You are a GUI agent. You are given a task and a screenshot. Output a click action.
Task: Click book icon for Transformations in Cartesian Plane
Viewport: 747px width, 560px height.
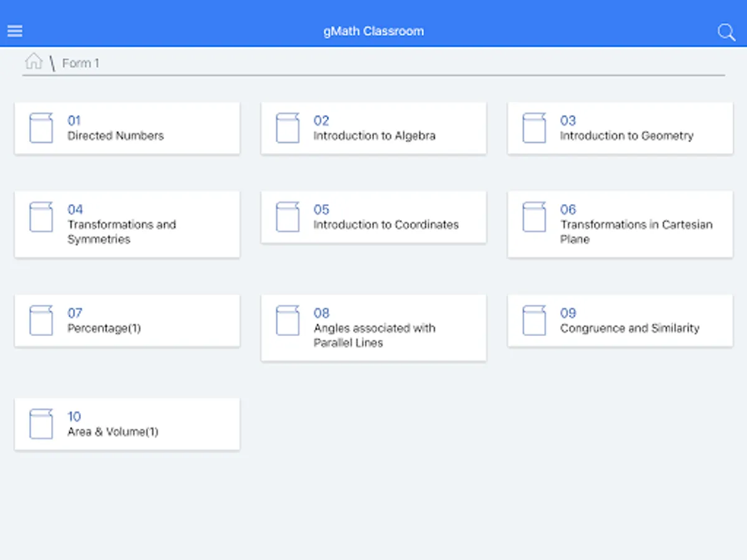[x=534, y=217]
